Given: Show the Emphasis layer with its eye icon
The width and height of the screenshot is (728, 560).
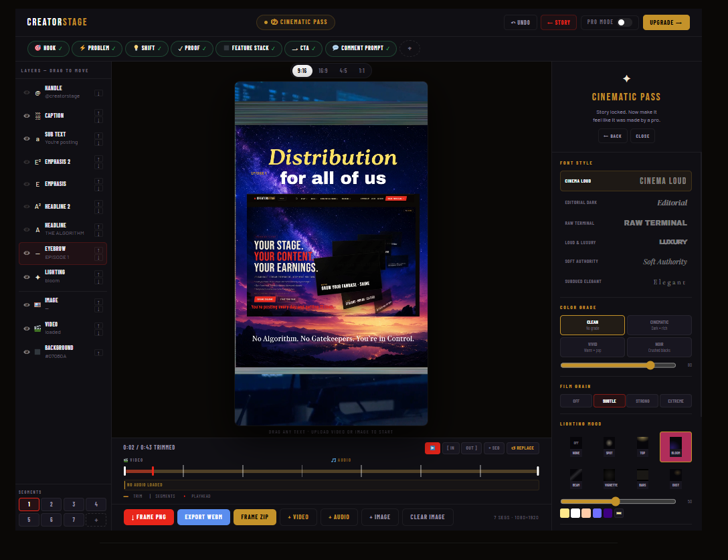Looking at the screenshot, I should coord(27,185).
